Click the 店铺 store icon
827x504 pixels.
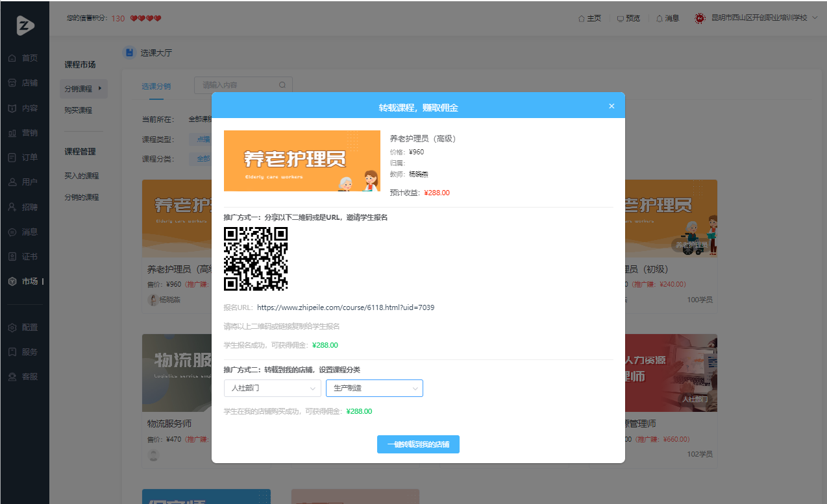click(x=12, y=83)
